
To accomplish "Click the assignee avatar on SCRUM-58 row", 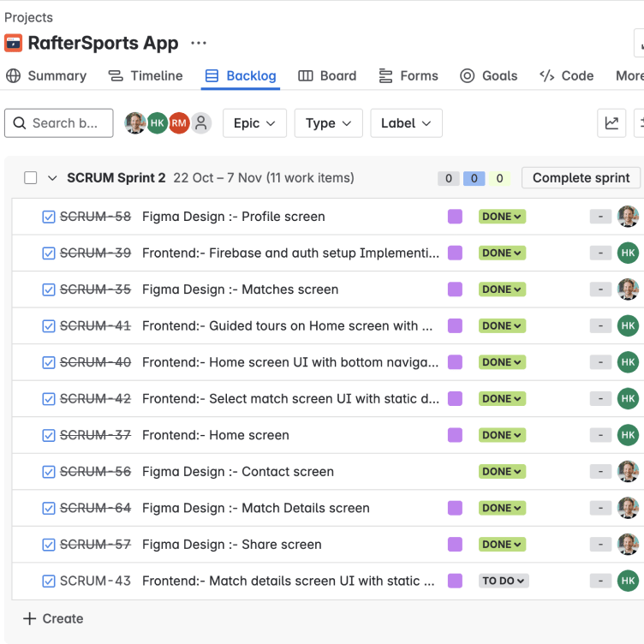I will pos(628,217).
